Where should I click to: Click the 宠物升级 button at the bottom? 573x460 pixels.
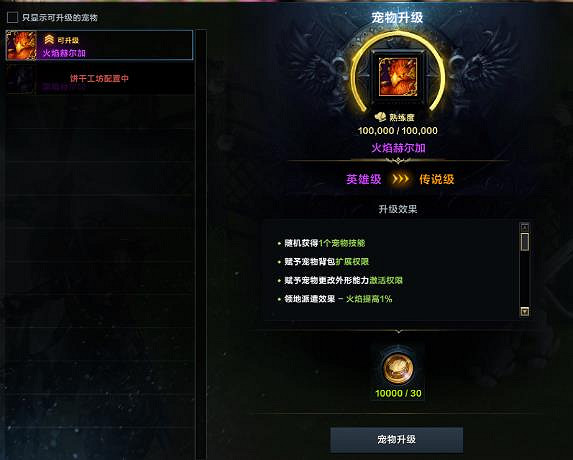tap(396, 439)
